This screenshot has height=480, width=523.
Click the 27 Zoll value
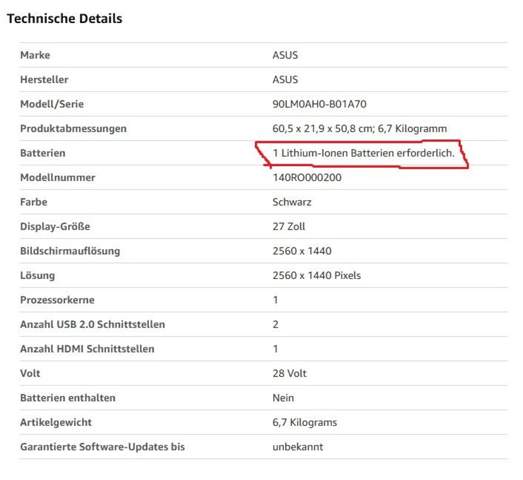[x=289, y=226]
